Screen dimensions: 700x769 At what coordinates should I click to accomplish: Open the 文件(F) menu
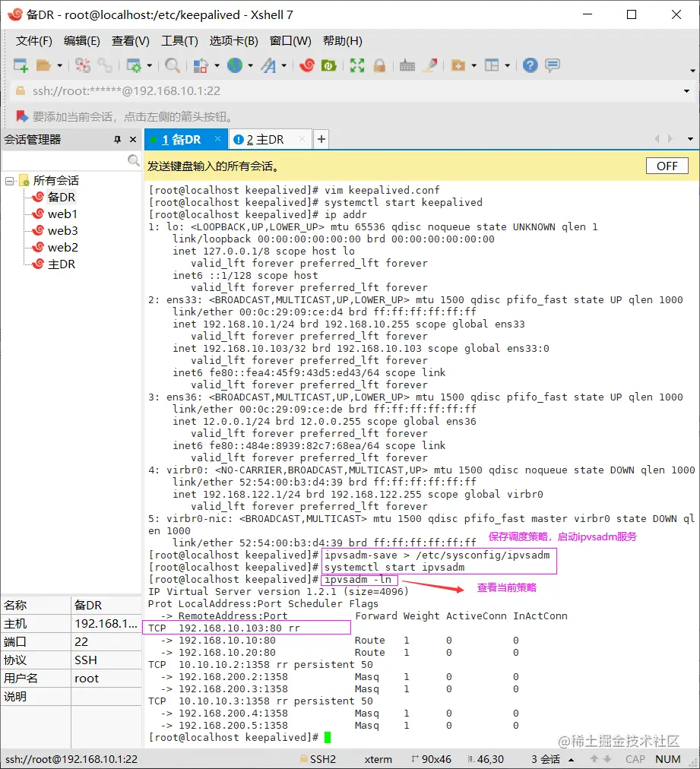coord(34,41)
